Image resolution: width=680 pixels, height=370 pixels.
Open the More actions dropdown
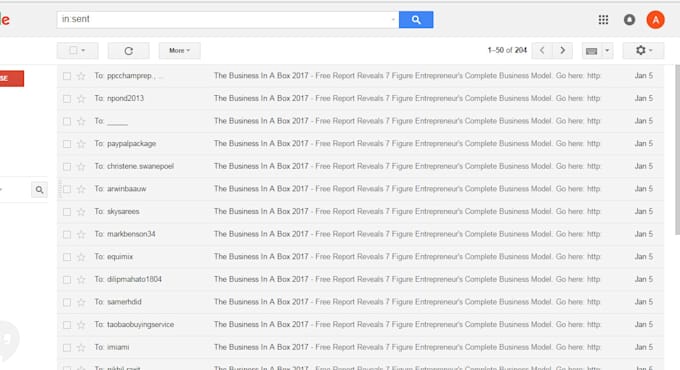(x=180, y=51)
